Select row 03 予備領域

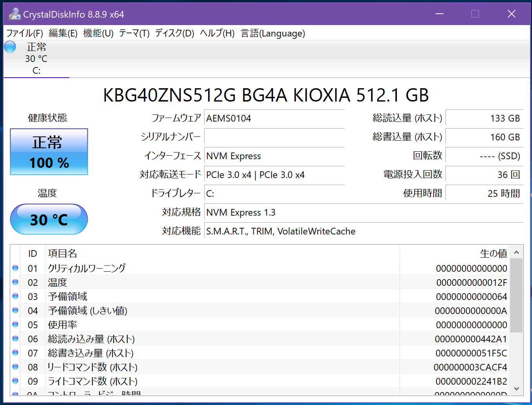tap(260, 296)
